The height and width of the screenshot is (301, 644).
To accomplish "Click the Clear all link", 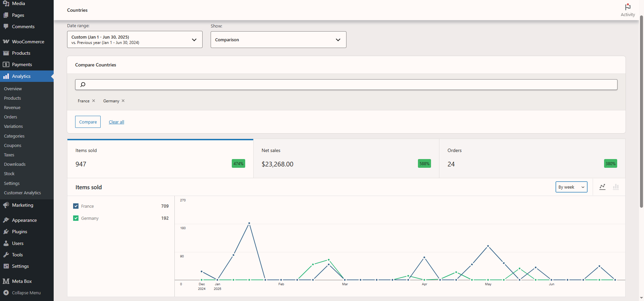I will [x=116, y=122].
